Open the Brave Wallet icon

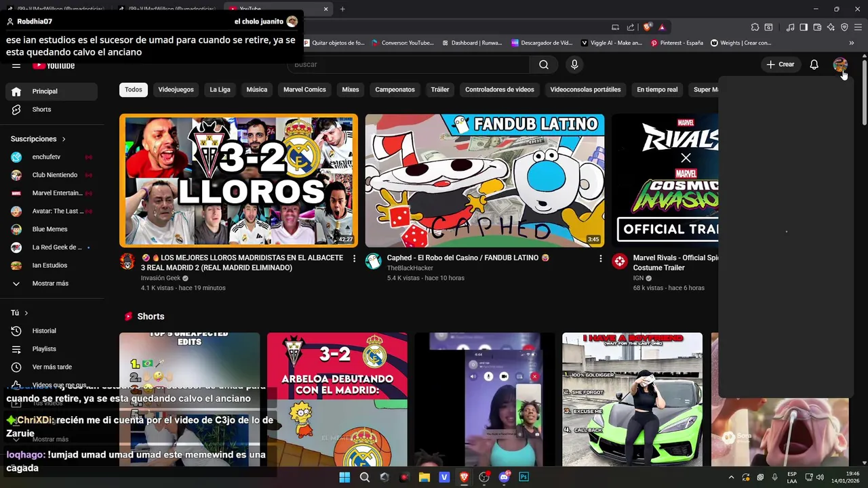[x=817, y=27]
